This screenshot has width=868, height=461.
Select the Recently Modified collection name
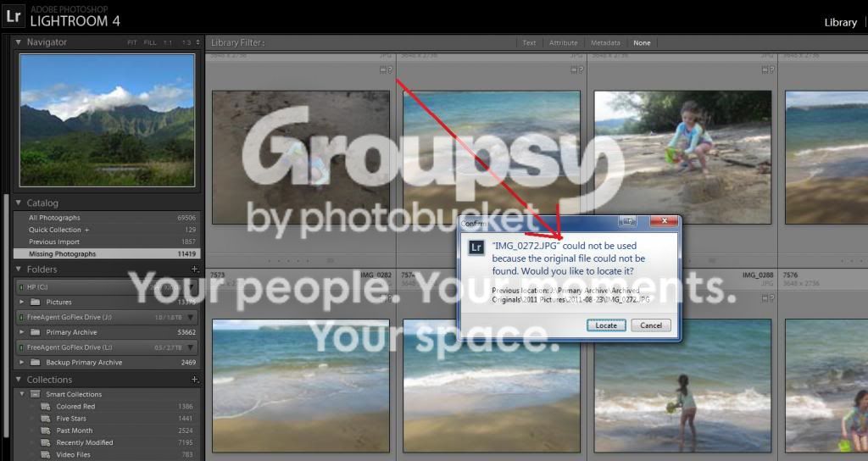click(85, 442)
